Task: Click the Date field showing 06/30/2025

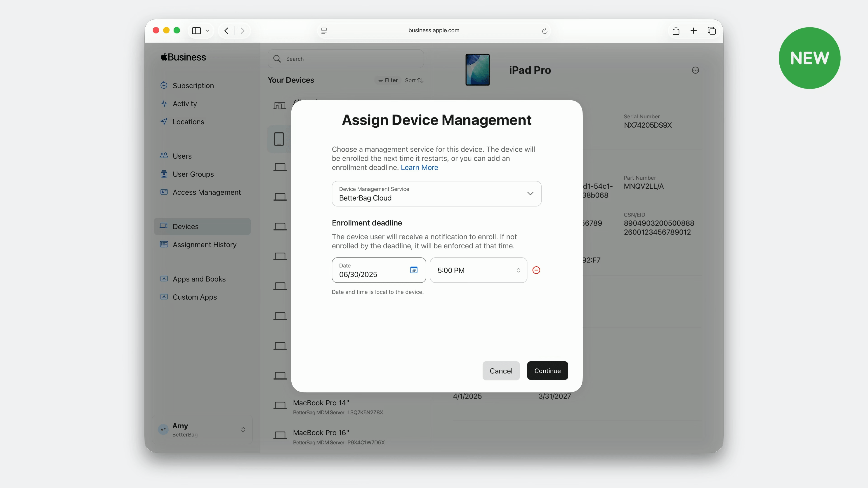Action: (379, 270)
